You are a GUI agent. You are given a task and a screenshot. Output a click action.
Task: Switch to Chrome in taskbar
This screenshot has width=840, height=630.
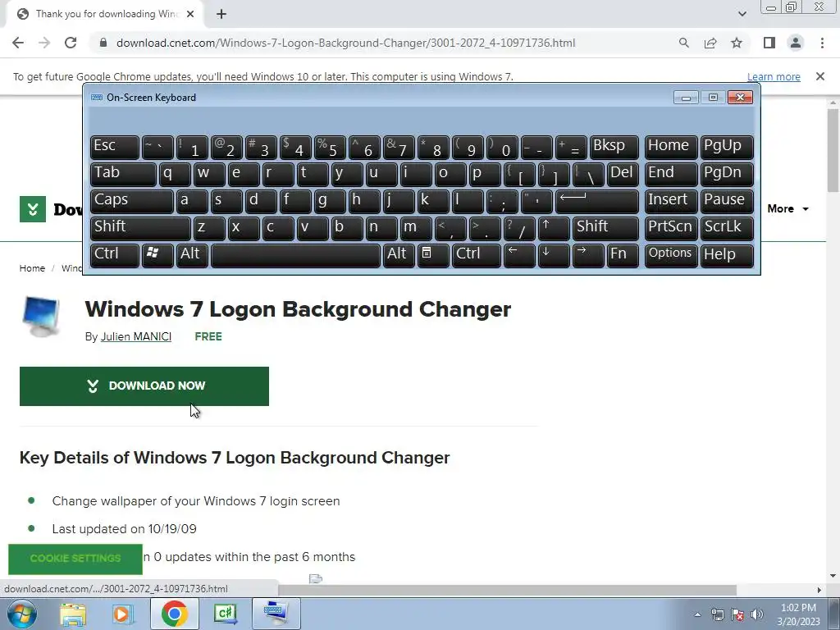pos(174,614)
